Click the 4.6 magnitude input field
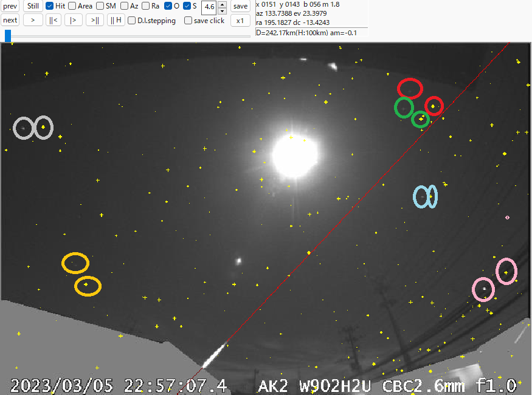 tap(209, 7)
